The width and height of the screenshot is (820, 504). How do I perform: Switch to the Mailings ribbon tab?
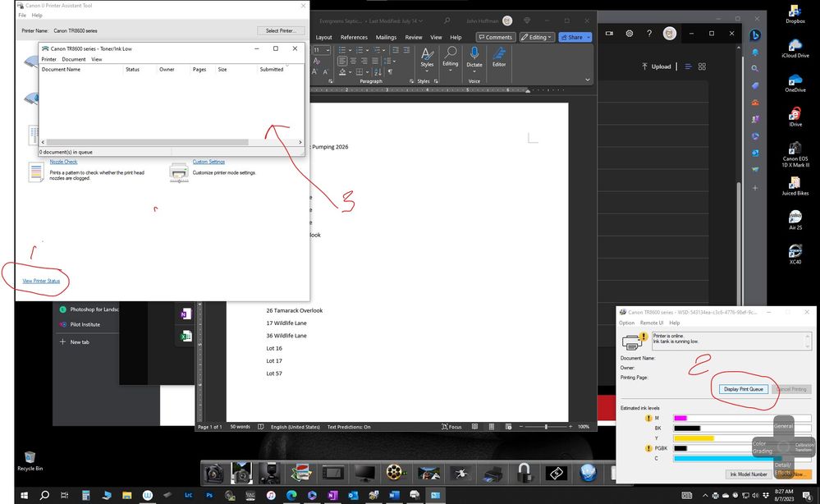[386, 37]
